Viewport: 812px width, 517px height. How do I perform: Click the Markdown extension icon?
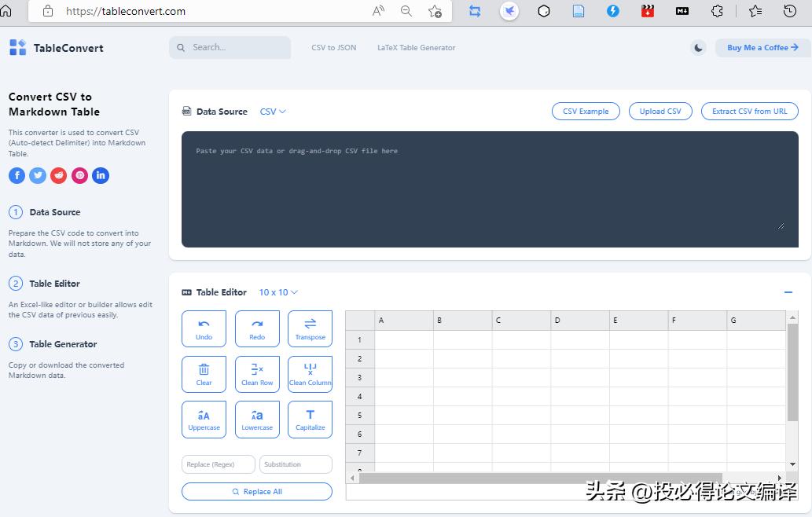pos(682,11)
